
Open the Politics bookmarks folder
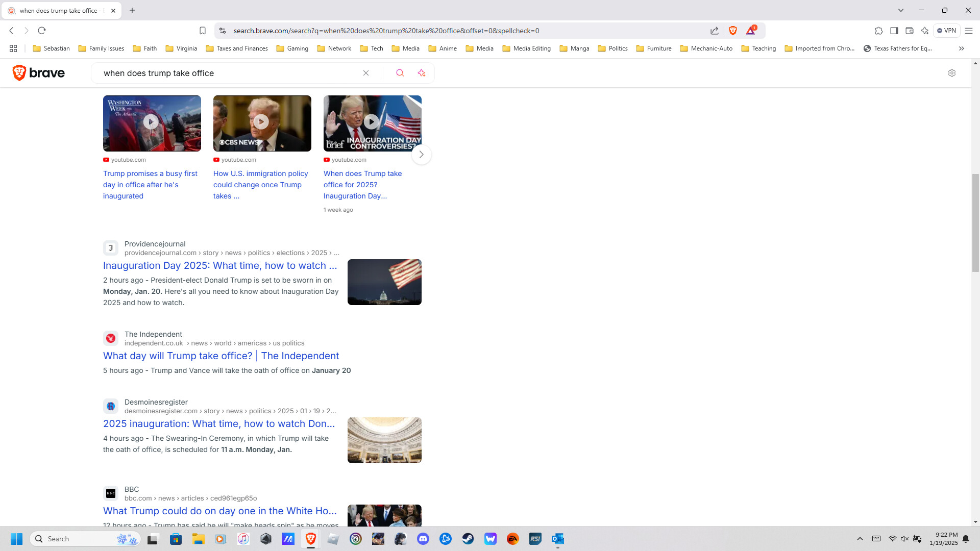612,48
